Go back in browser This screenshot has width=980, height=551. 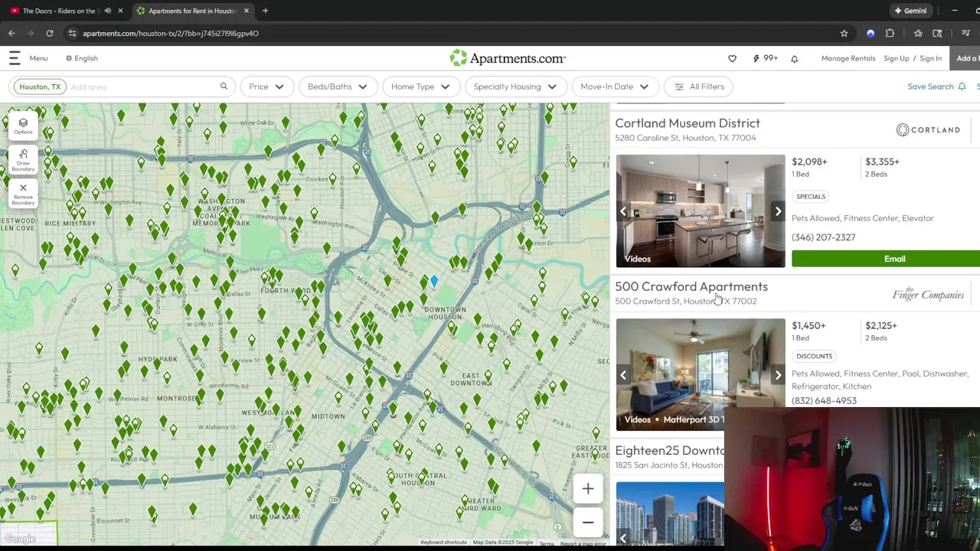tap(11, 33)
